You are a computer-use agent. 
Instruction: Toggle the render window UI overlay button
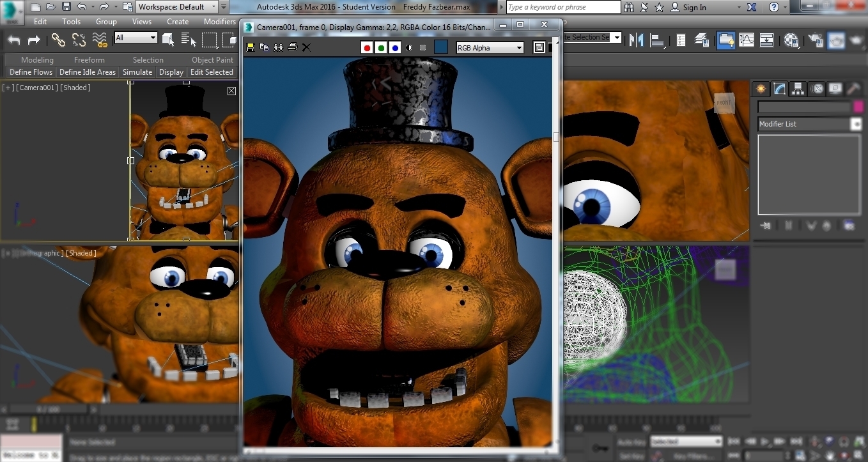[x=539, y=47]
